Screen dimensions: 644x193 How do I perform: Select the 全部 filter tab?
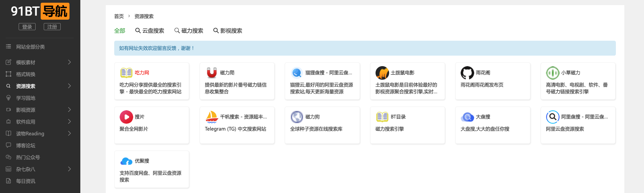120,31
